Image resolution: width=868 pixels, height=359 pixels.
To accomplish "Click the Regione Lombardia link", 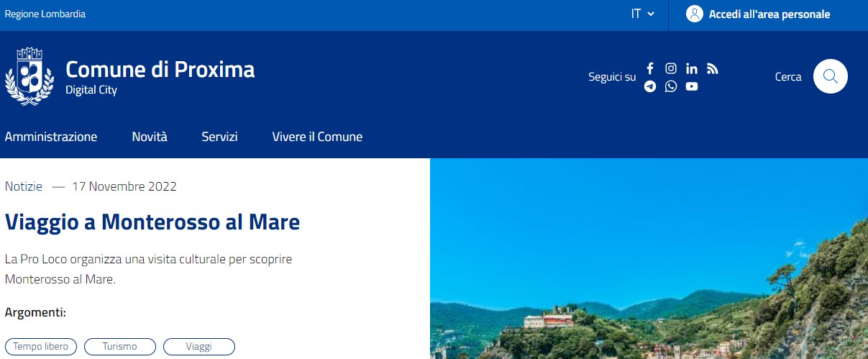I will click(x=45, y=14).
